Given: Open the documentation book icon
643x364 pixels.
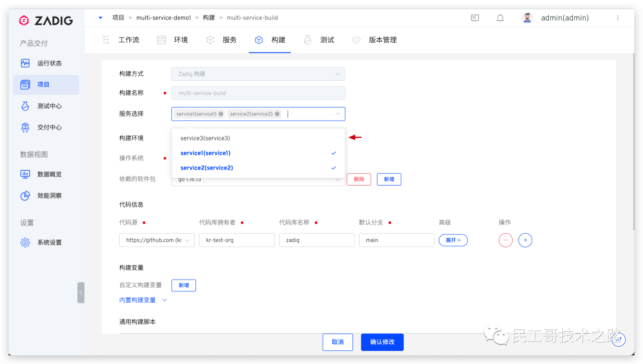Looking at the screenshot, I should 475,18.
